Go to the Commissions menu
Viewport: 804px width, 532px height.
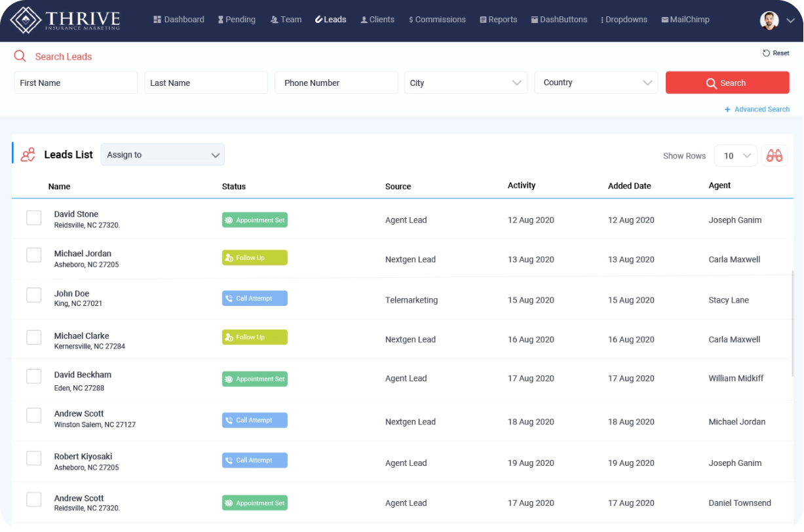(437, 20)
